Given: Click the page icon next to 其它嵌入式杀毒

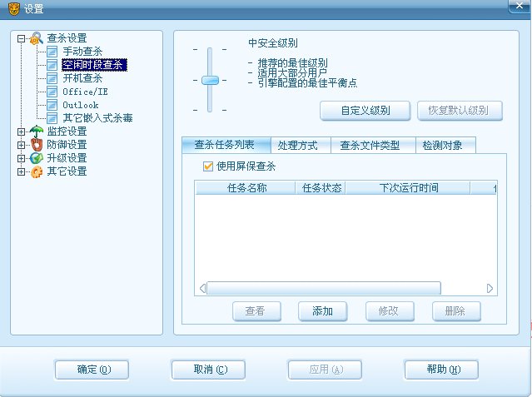Looking at the screenshot, I should 52,118.
